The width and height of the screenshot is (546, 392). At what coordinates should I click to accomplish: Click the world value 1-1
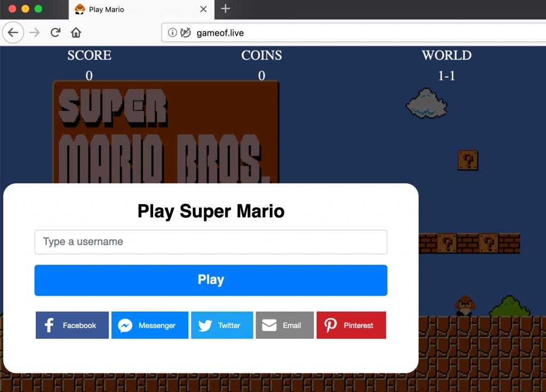(446, 76)
